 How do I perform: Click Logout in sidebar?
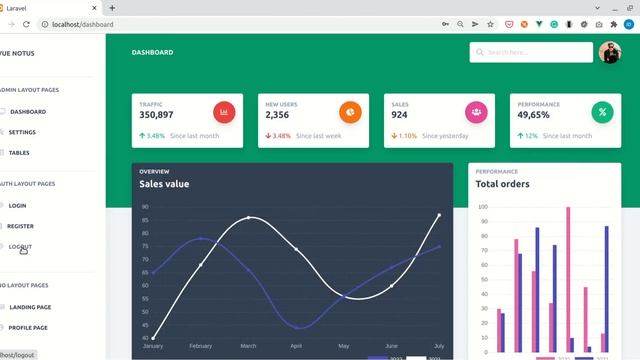(20, 247)
